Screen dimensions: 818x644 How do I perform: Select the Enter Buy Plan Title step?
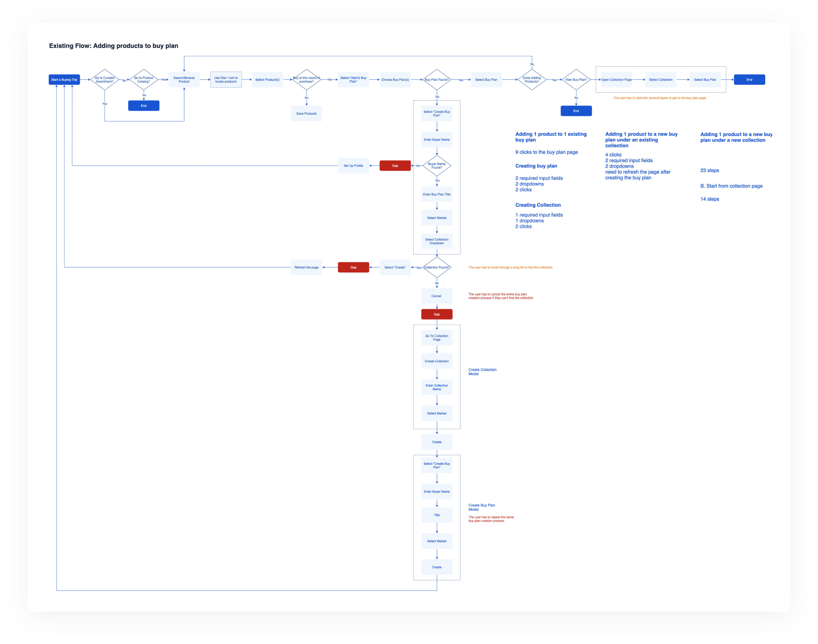[437, 194]
